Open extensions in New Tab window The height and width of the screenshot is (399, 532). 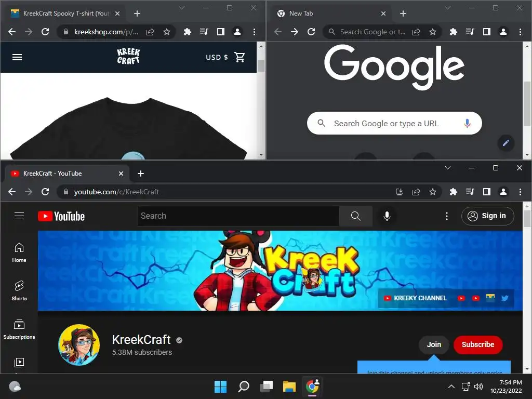[453, 32]
